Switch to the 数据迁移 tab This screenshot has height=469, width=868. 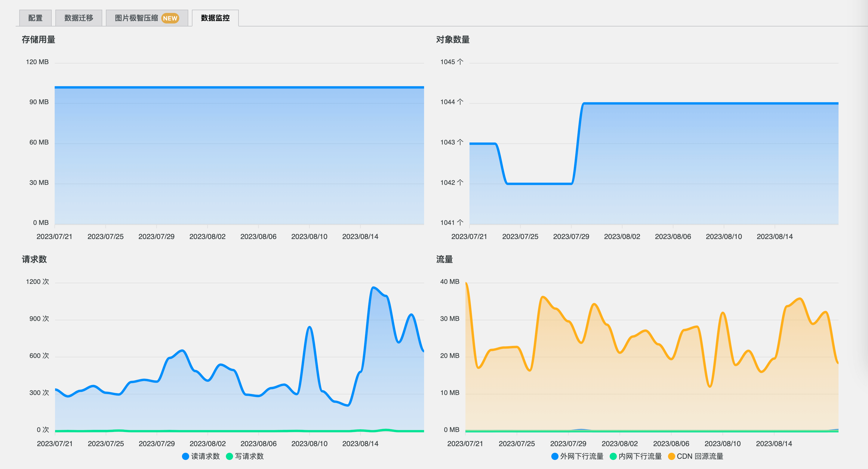(x=78, y=18)
